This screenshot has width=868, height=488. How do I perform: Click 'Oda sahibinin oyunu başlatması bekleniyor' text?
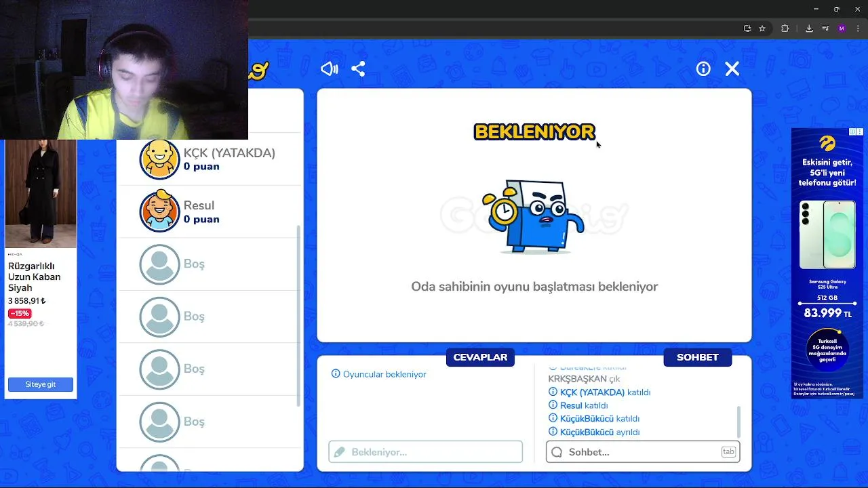[534, 287]
